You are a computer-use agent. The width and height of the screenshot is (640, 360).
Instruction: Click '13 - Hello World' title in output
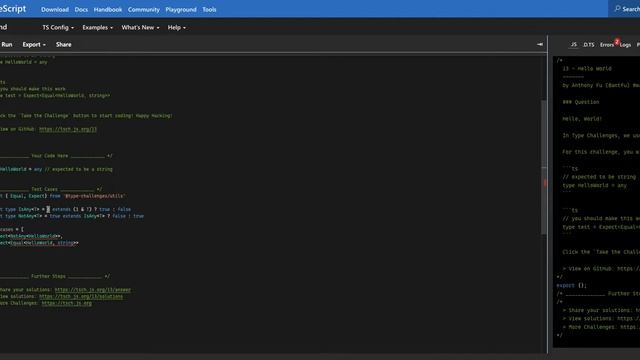[587, 69]
